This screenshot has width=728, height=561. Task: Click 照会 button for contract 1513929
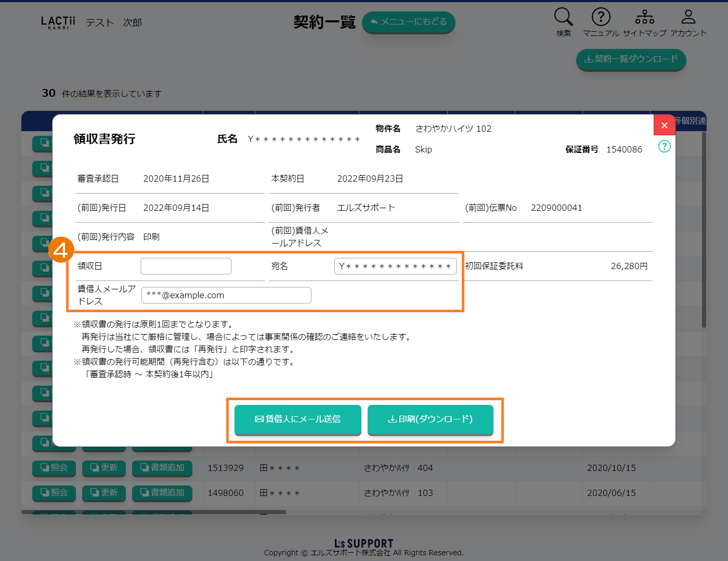[x=54, y=468]
